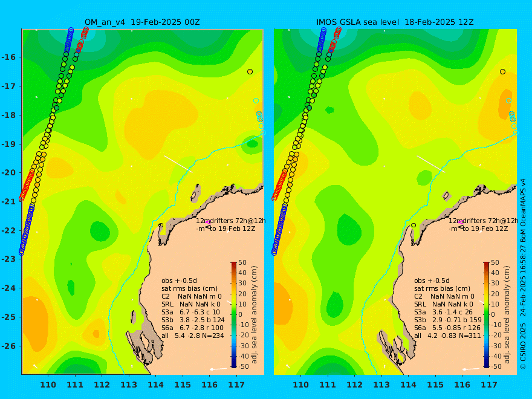
Task: Click latitude label -26
Action: pyautogui.click(x=8, y=346)
